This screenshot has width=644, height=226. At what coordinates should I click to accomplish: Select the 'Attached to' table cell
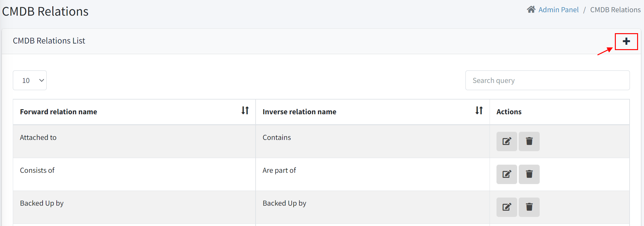click(38, 138)
